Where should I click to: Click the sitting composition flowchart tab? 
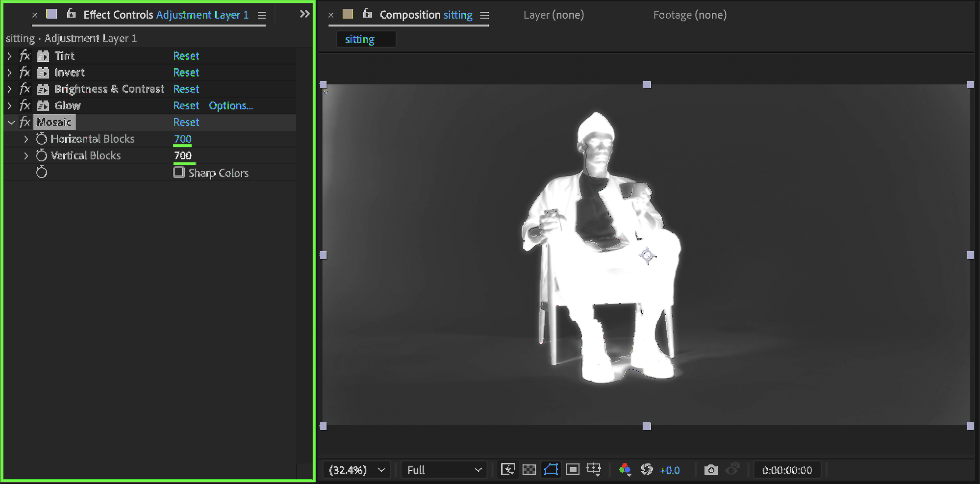(366, 39)
